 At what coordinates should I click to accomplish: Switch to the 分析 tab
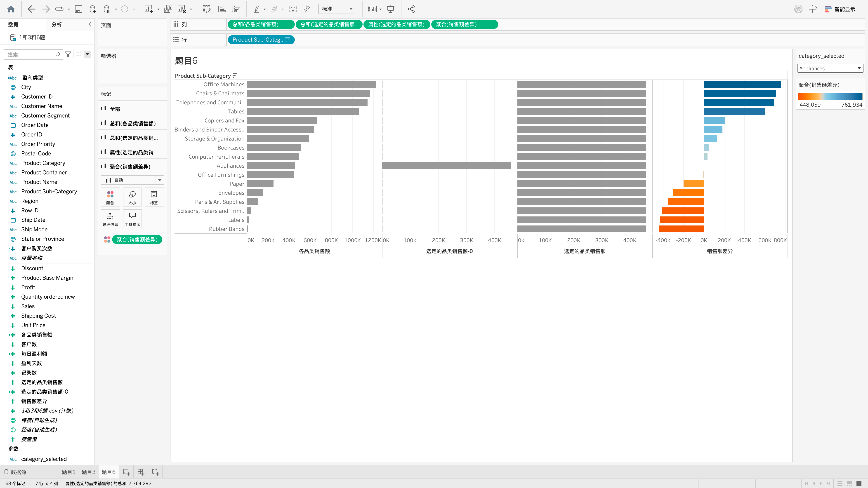click(x=57, y=25)
